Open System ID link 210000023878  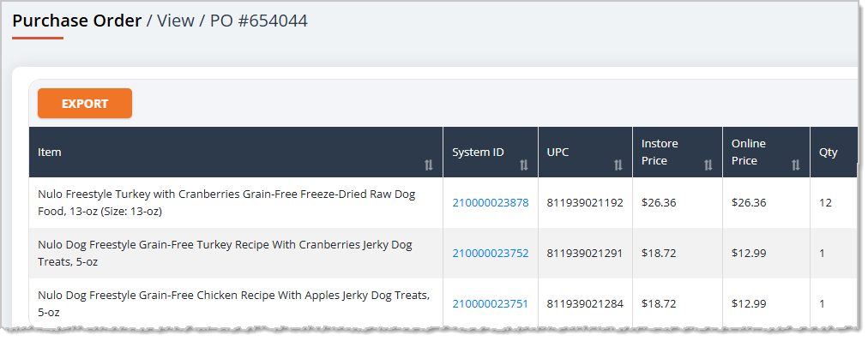[x=491, y=203]
